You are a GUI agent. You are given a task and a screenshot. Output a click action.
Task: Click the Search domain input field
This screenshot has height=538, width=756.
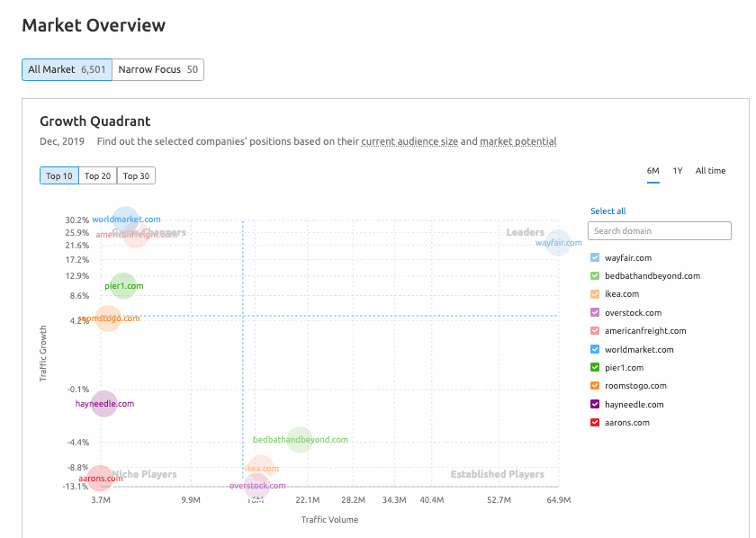pos(659,231)
